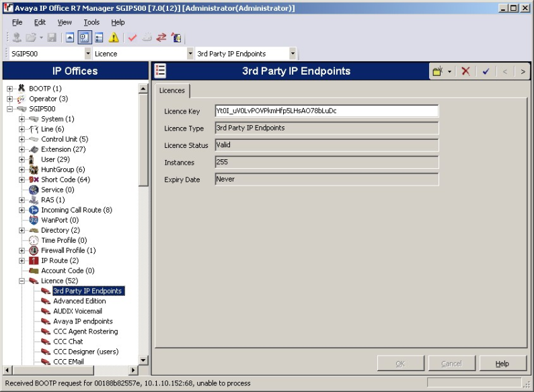Click the create new record icon
Image resolution: width=534 pixels, height=392 pixels.
point(438,71)
